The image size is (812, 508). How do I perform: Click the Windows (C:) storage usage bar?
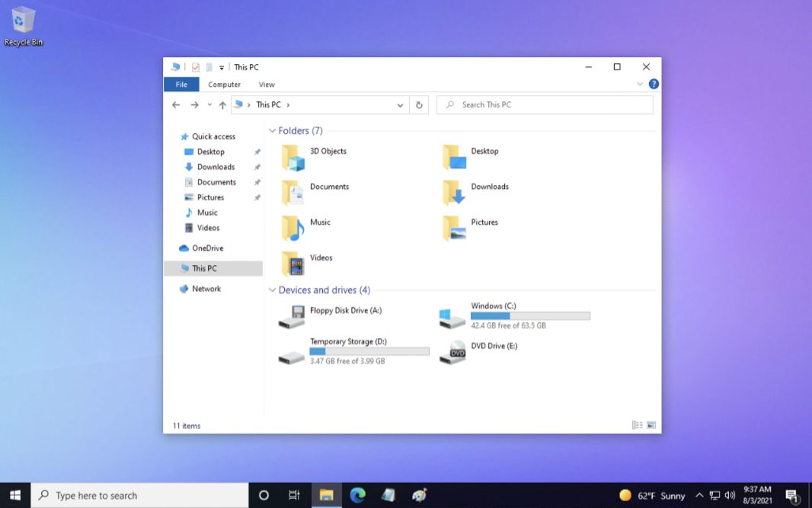click(530, 315)
